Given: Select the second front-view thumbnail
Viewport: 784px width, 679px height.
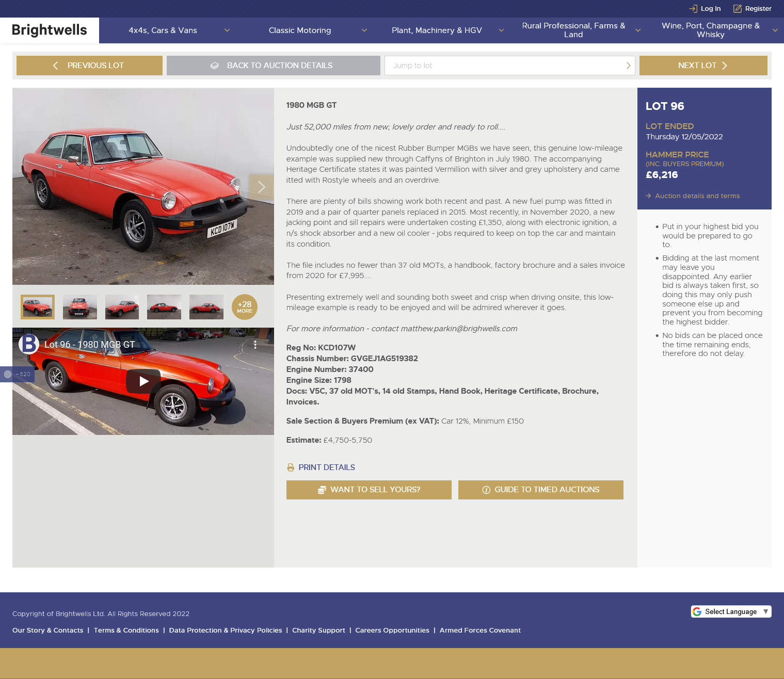Looking at the screenshot, I should click(x=80, y=307).
